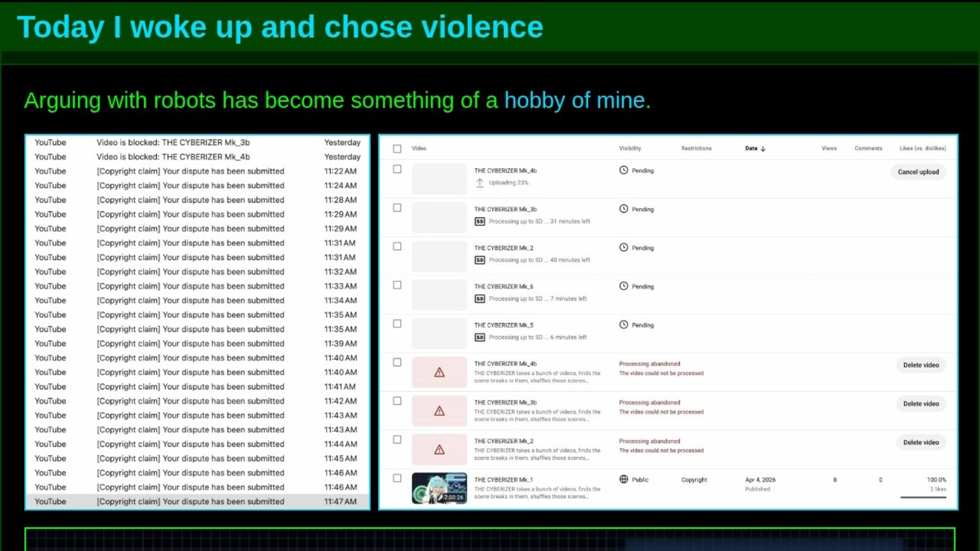Click SD badge icon in Mk_3b row

[480, 221]
